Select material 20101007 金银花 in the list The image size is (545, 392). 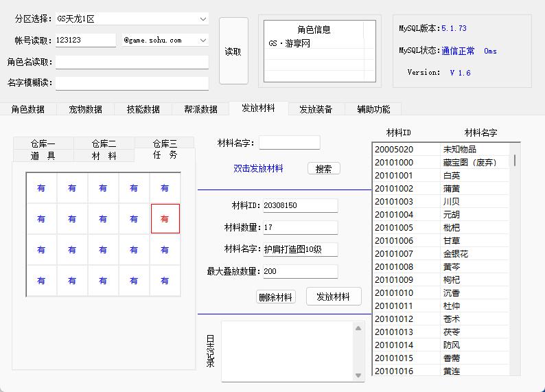click(x=442, y=253)
